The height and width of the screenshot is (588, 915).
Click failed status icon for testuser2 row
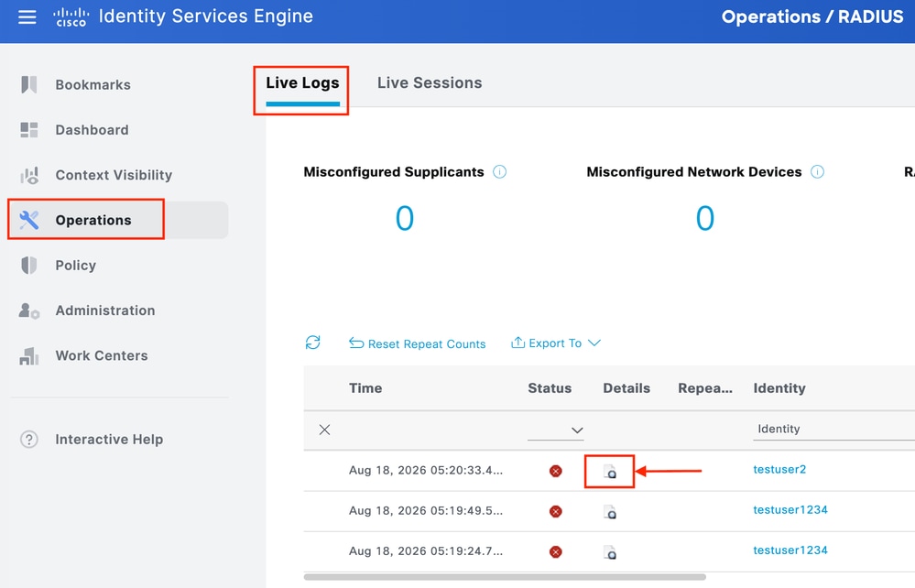pos(556,471)
